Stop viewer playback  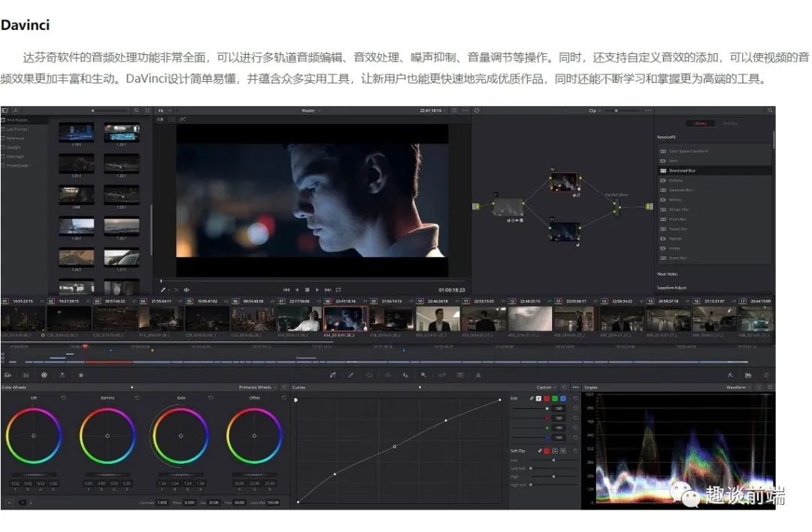[307, 290]
